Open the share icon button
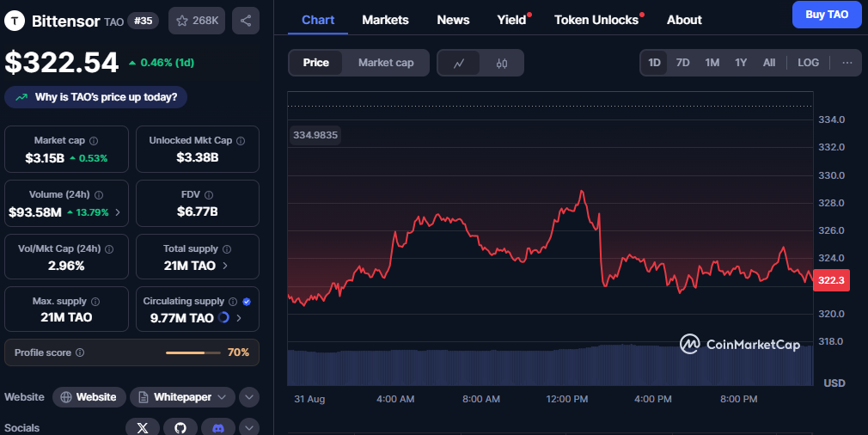This screenshot has width=868, height=435. (246, 21)
